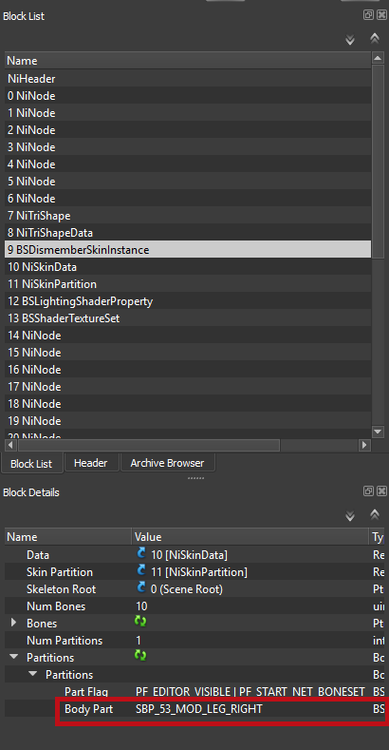Screen dimensions: 389x750
Task: Click the Bones refresh array icon
Action: (x=140, y=622)
